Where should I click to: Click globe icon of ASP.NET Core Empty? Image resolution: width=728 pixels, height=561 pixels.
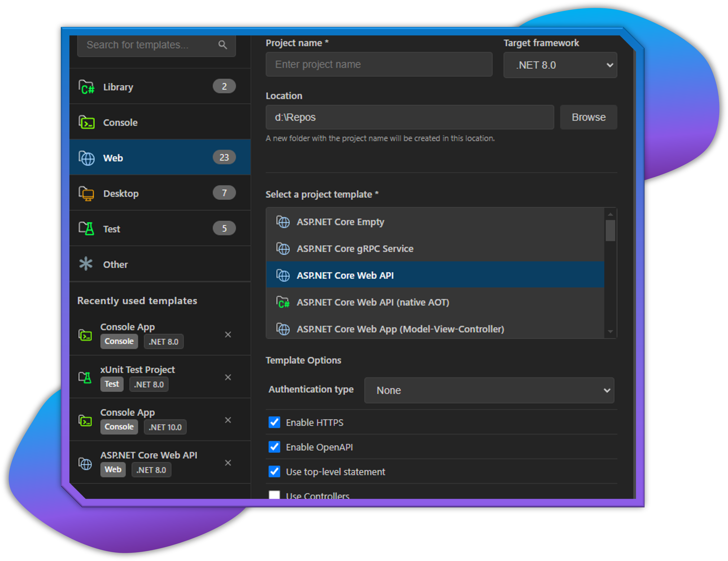tap(283, 222)
